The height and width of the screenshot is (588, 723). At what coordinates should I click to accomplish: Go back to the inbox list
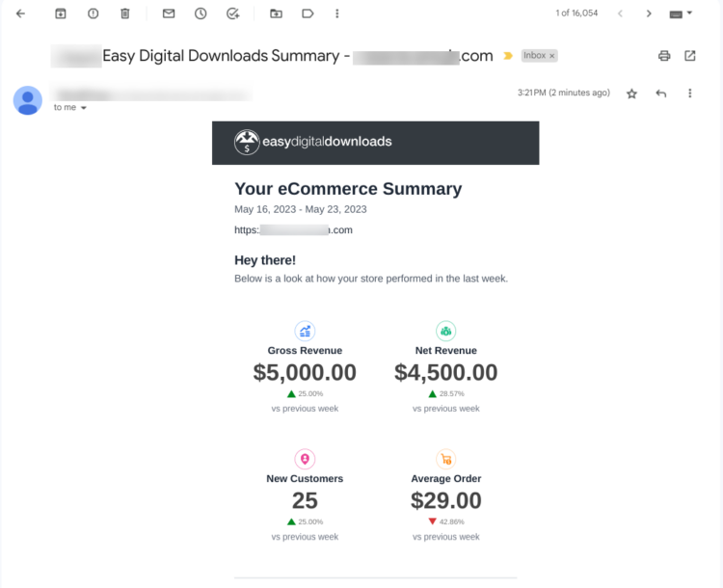click(20, 13)
